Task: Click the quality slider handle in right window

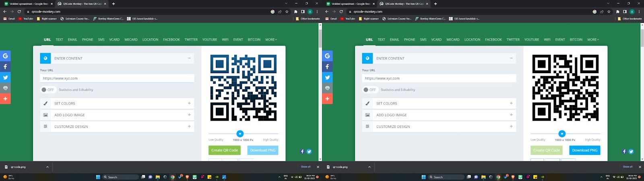Action: (x=562, y=134)
